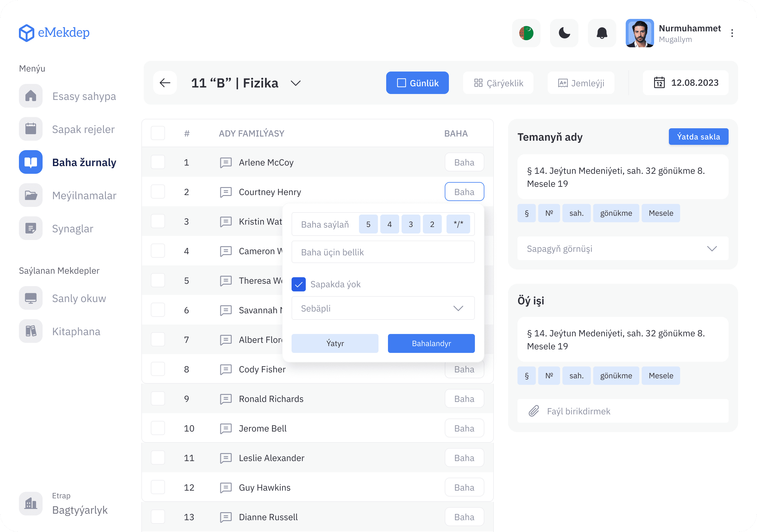Screen dimensions: 757x532
Task: Open comment icon for Arlene McCoy
Action: [226, 163]
